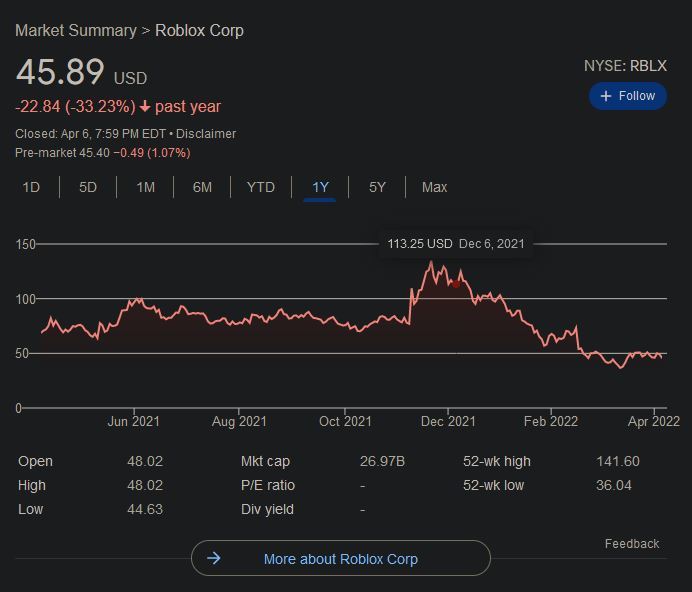Switch to the 6M chart range
The image size is (692, 592).
tap(202, 187)
